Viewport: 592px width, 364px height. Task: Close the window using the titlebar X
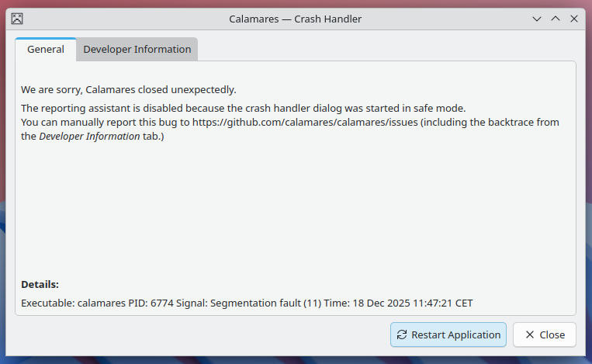574,19
